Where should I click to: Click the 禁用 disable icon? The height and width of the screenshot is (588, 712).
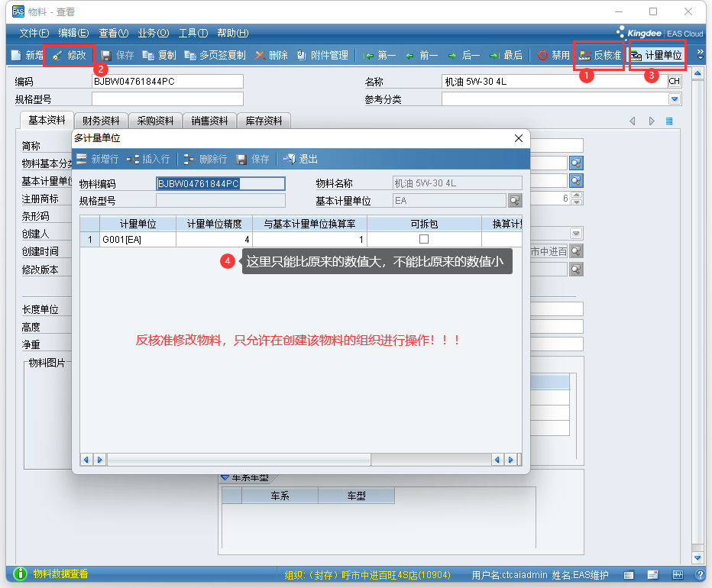tap(553, 55)
